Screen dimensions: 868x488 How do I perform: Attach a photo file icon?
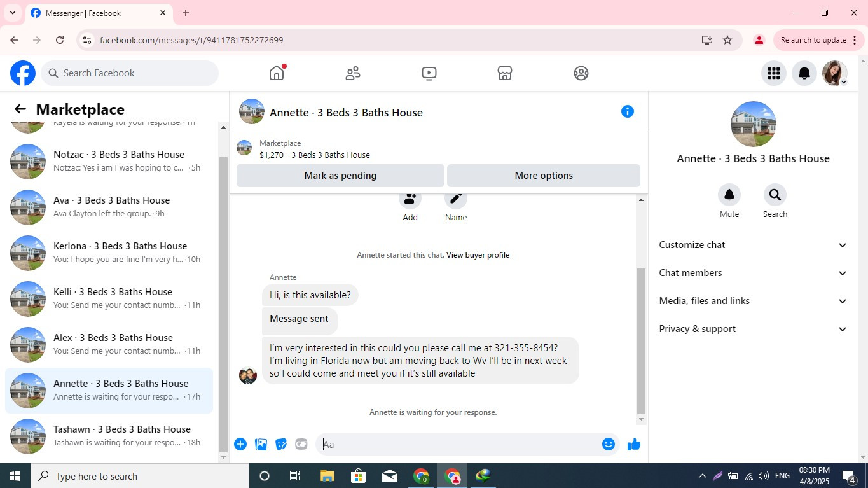pos(261,444)
